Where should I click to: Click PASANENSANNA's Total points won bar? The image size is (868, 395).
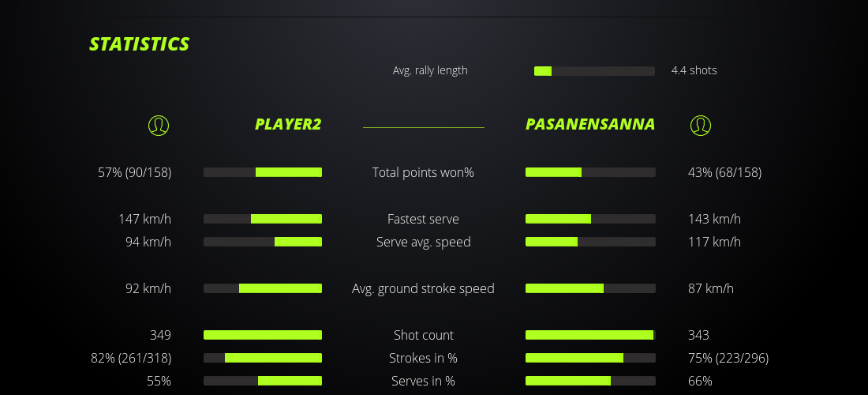[x=590, y=172]
